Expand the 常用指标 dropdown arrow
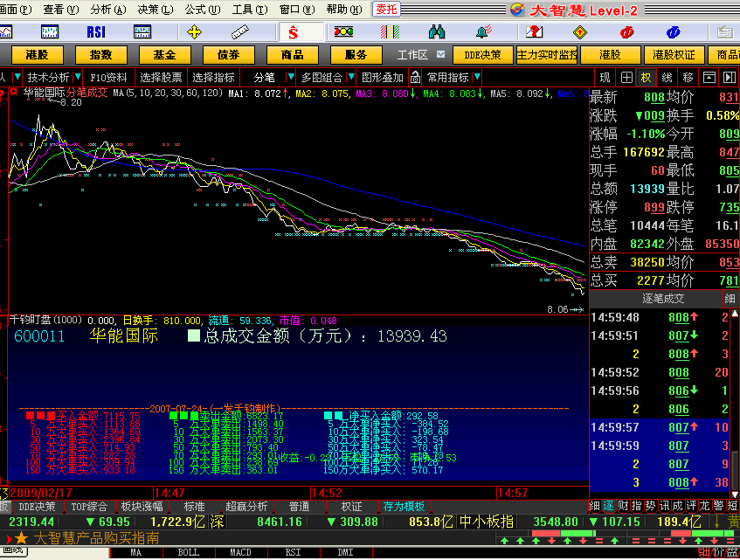 click(477, 76)
